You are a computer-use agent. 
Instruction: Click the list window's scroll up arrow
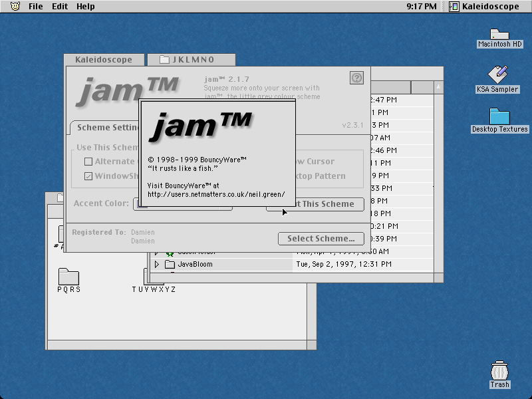point(438,87)
